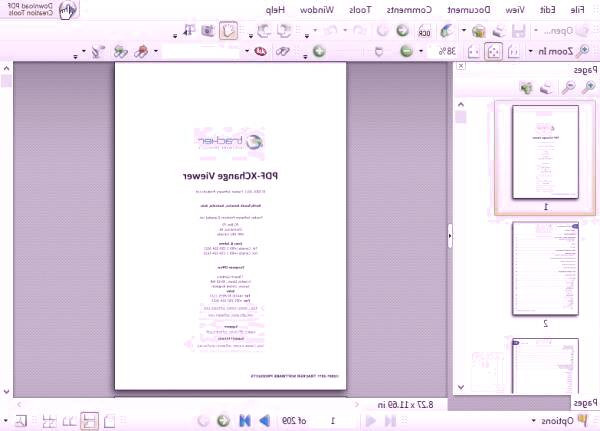Screen dimensions: 600x431
Task: Toggle Actual Size page view
Action: pos(513,51)
